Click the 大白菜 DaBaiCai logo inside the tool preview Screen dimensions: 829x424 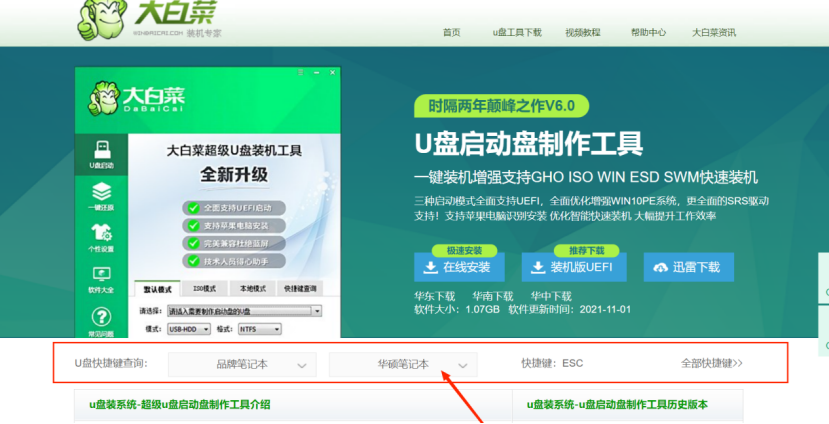click(136, 99)
